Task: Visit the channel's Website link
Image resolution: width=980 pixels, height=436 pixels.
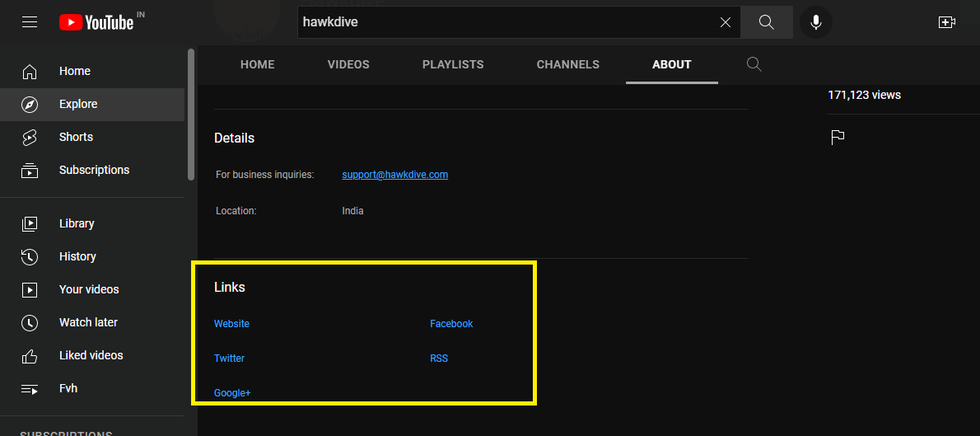Action: 231,324
